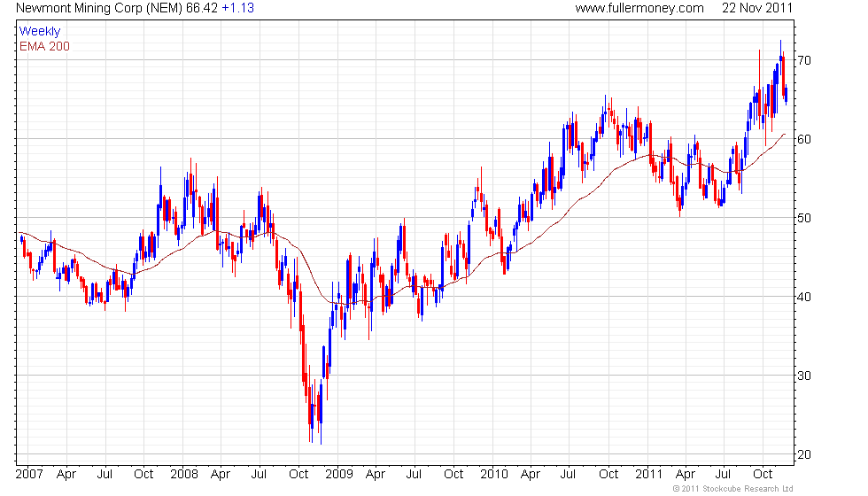
Task: Click the 30 price axis label
Action: point(804,376)
